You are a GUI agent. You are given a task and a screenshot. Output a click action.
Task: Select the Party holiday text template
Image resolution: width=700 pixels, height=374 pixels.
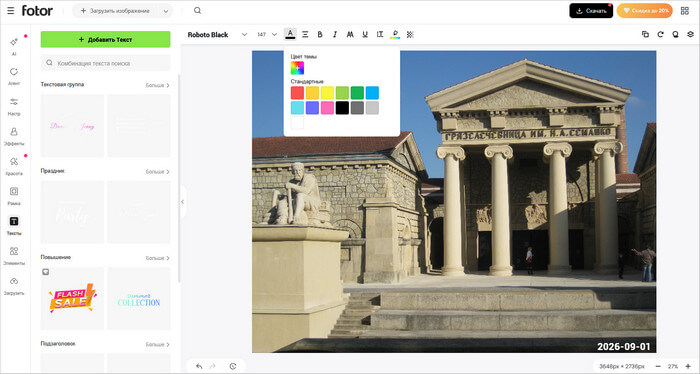(72, 212)
